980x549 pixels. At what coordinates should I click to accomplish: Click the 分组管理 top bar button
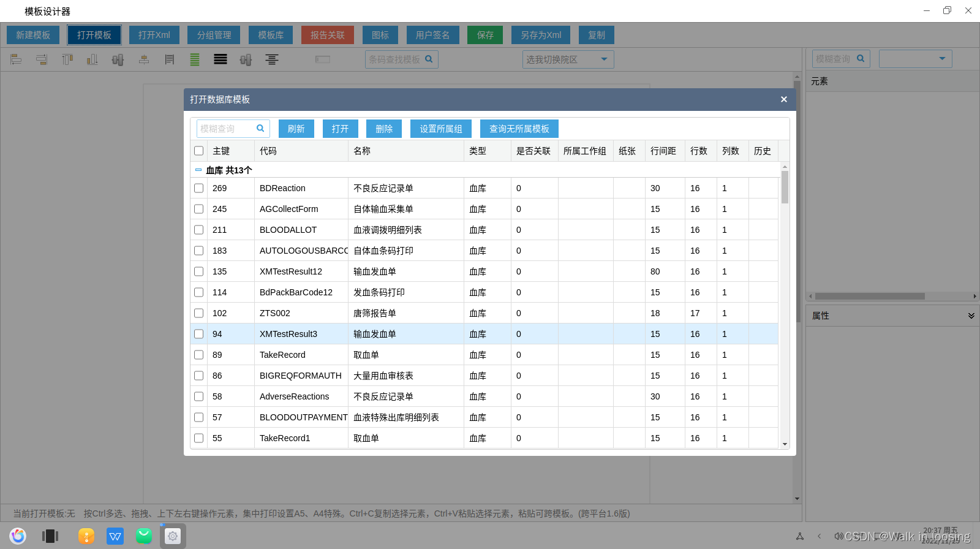pyautogui.click(x=214, y=35)
